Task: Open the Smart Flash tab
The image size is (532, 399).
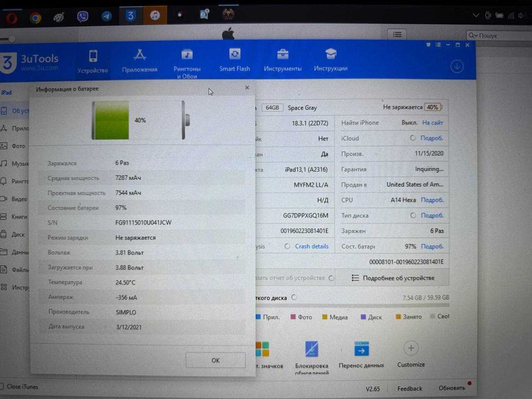Action: pyautogui.click(x=234, y=60)
